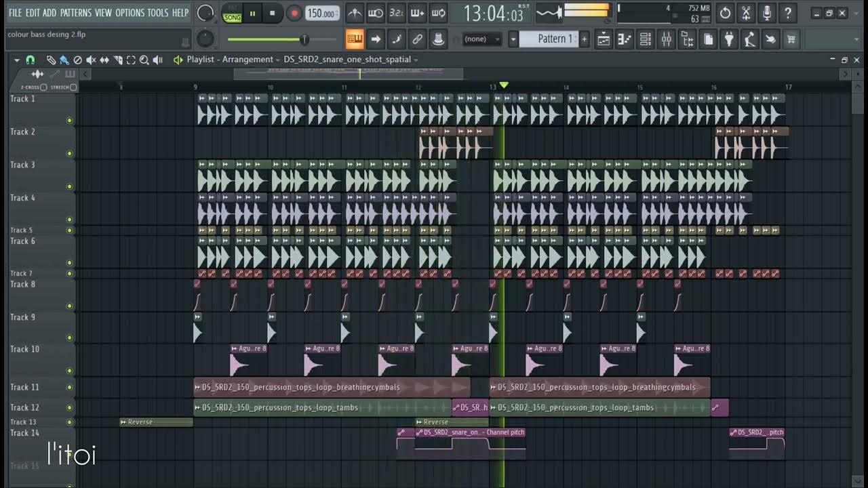868x488 pixels.
Task: Click the song position slider handle
Action: point(304,39)
